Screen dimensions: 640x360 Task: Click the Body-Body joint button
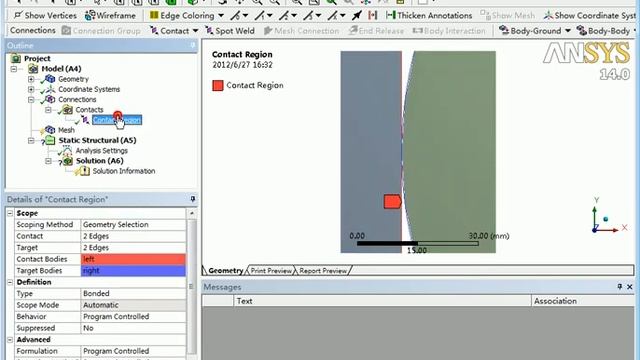(605, 31)
